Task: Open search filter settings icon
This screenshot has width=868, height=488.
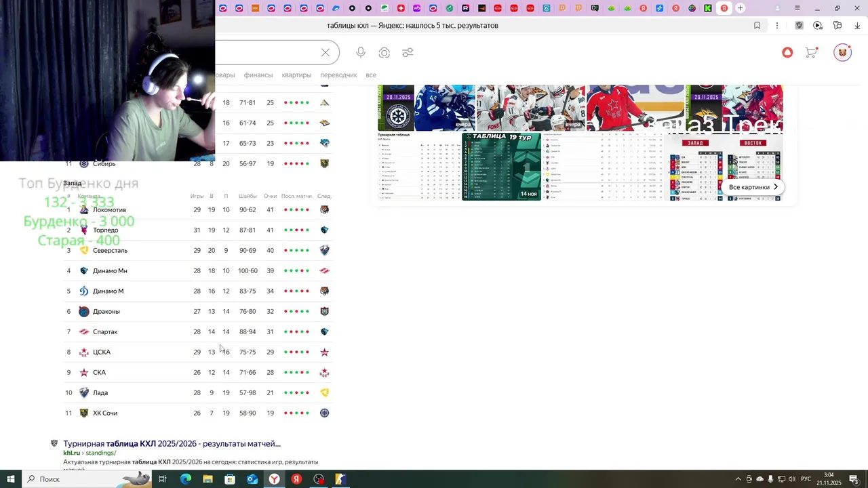Action: coord(408,53)
